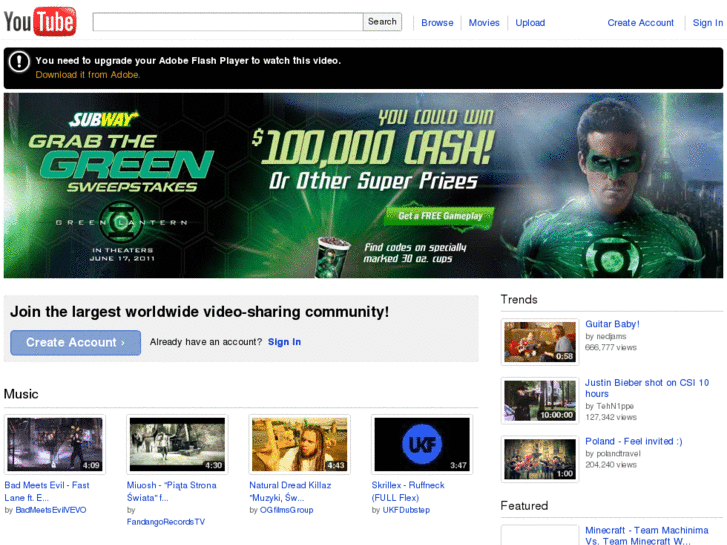727x545 pixels.
Task: Open the Guitar Baby! thumbnail
Action: [x=540, y=342]
